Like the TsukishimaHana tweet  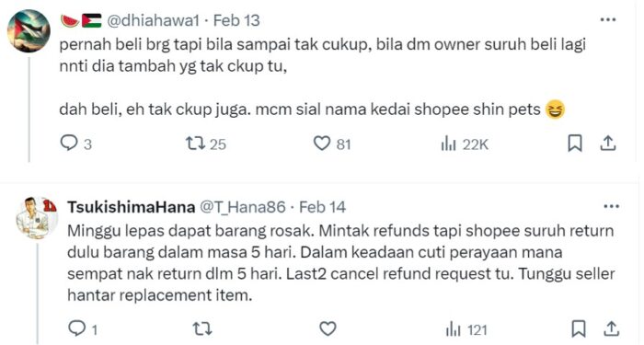point(328,329)
